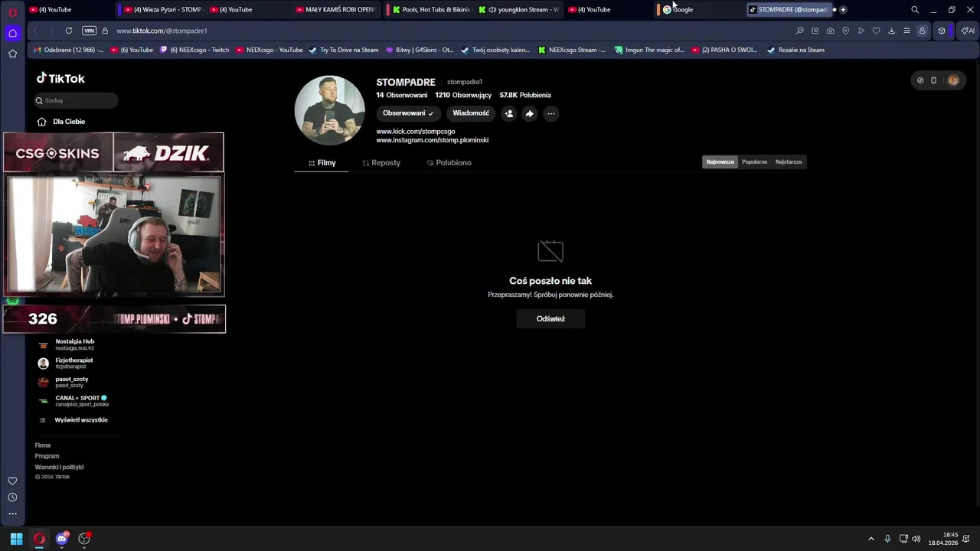
Task: Add page to bookmarks heart icon
Action: [877, 31]
